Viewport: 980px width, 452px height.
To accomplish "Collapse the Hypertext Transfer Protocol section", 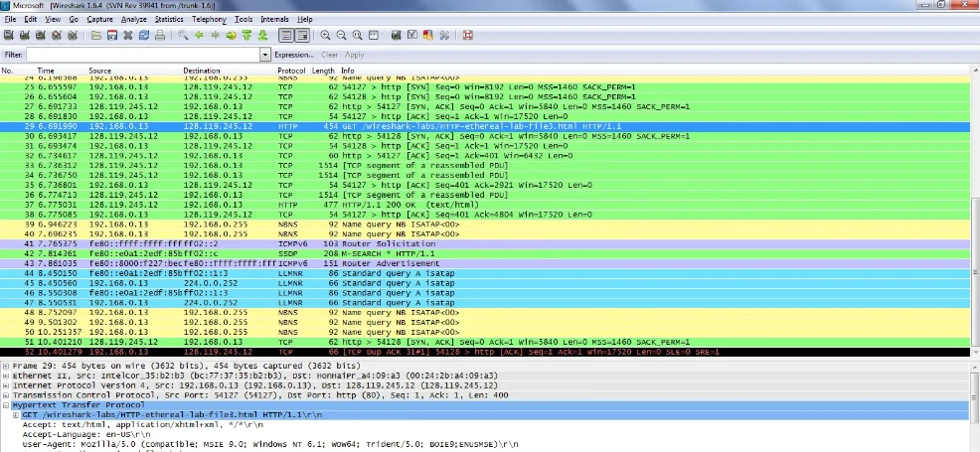I will click(6, 405).
